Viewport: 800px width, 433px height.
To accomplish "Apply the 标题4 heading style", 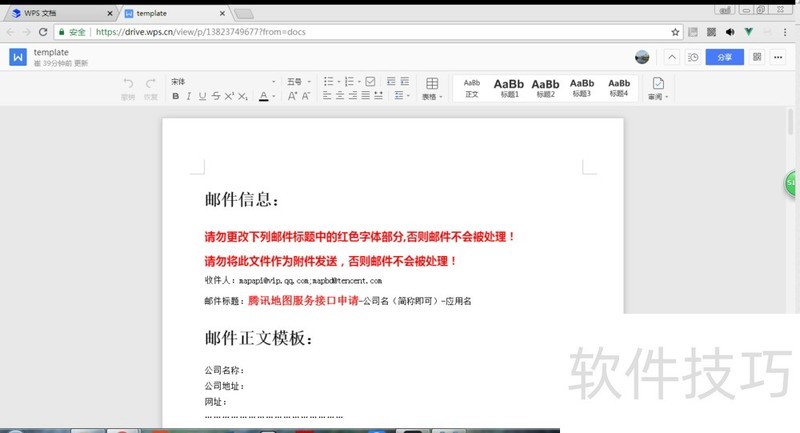I will (x=619, y=88).
